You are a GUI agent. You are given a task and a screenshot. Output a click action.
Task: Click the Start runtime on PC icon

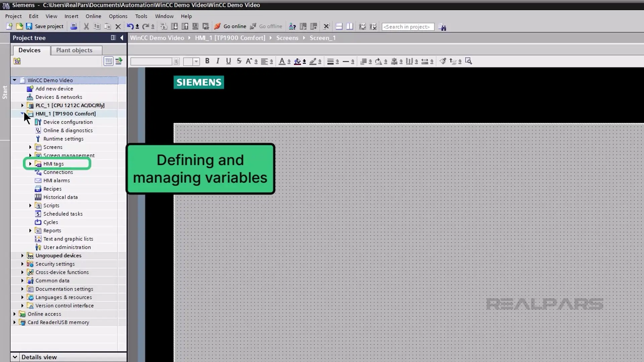(206, 26)
